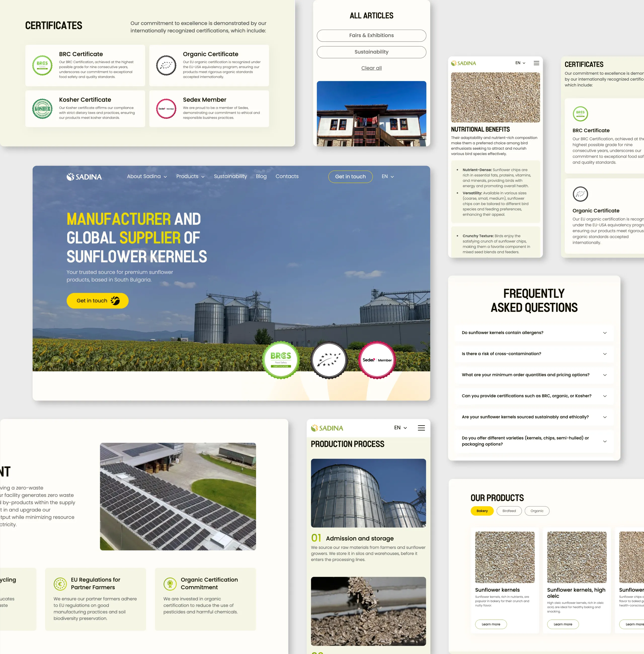Click the EU organic leaf badge on hero
Viewport: 644px width, 654px height.
pos(329,360)
